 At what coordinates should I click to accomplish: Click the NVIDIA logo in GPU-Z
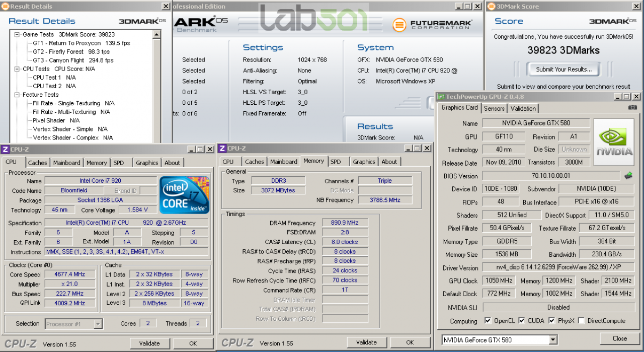point(614,143)
